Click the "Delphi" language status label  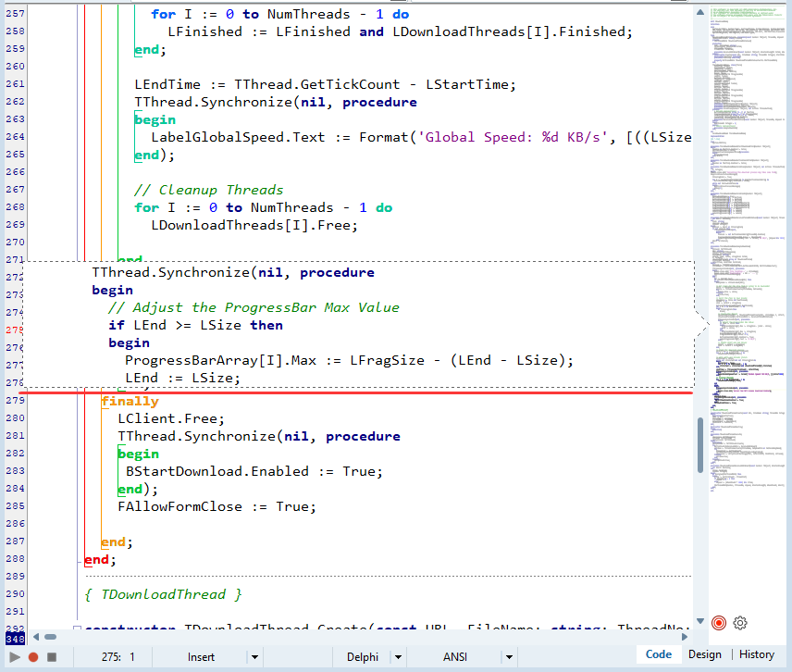[362, 657]
